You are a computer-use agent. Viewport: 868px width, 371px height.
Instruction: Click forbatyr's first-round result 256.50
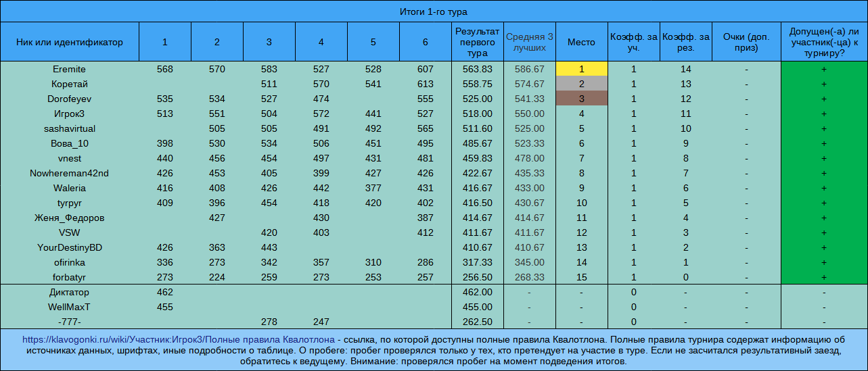click(x=478, y=278)
